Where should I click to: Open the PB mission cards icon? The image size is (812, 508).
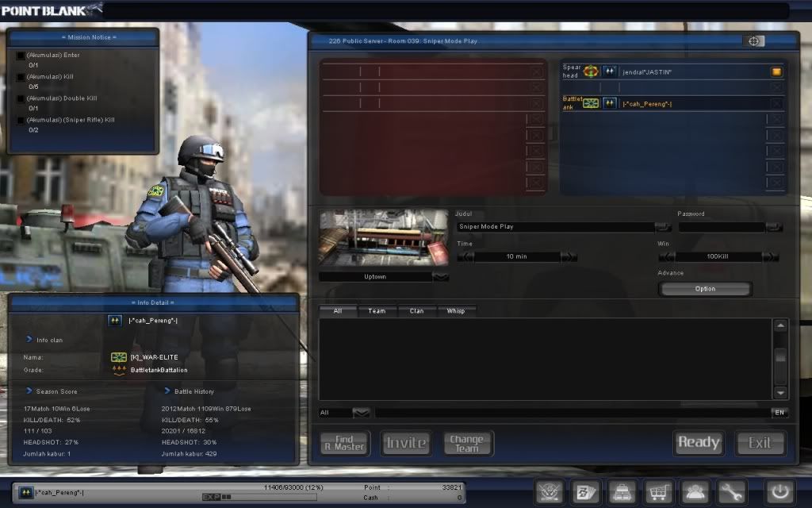click(586, 492)
